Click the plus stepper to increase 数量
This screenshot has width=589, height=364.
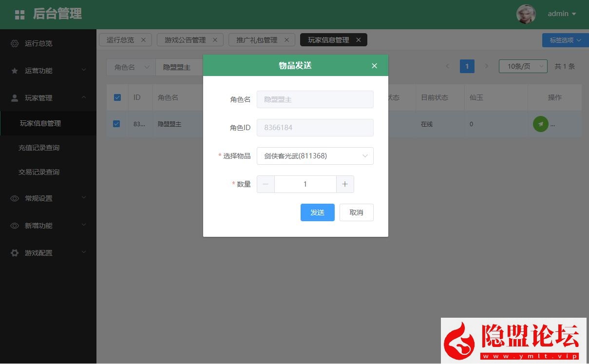pyautogui.click(x=345, y=184)
